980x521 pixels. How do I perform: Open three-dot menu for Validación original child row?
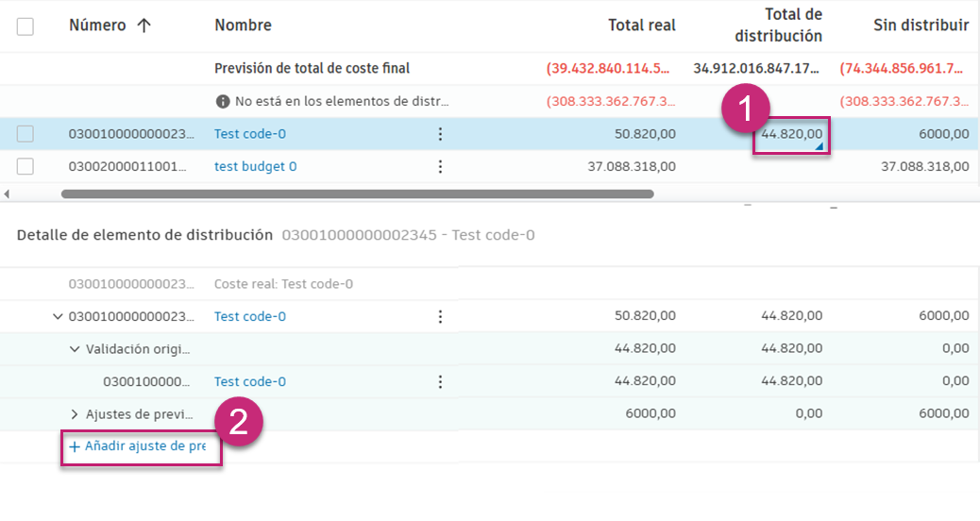pos(440,381)
